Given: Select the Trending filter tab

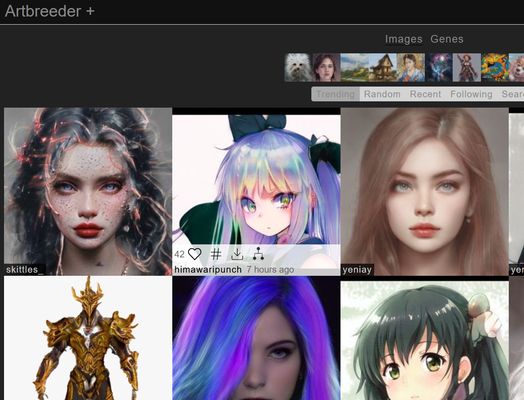Looking at the screenshot, I should point(336,94).
